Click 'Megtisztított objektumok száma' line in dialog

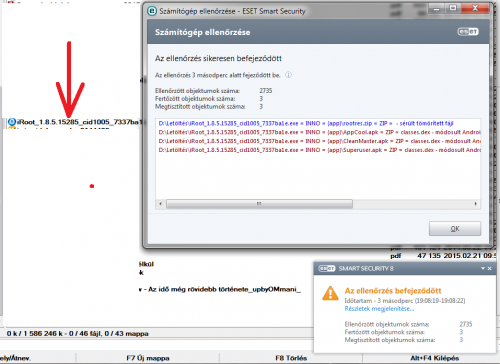[209, 107]
